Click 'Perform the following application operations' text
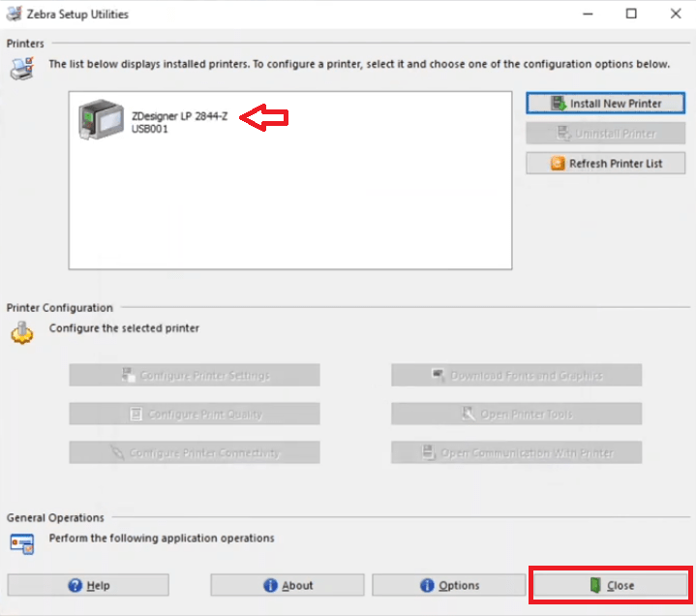 pos(162,539)
